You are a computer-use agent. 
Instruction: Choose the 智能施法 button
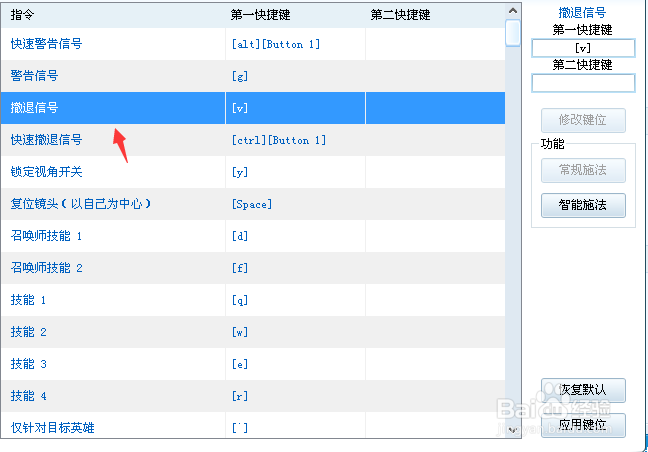pos(583,205)
